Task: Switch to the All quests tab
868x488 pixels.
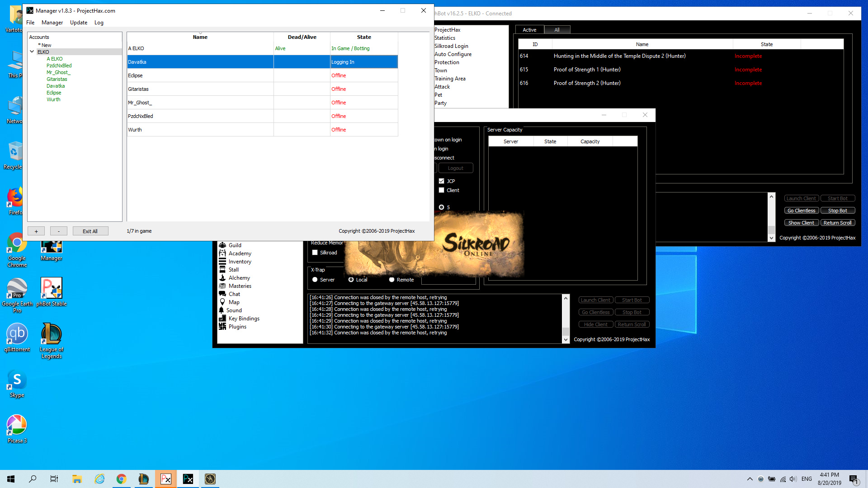Action: pyautogui.click(x=557, y=30)
